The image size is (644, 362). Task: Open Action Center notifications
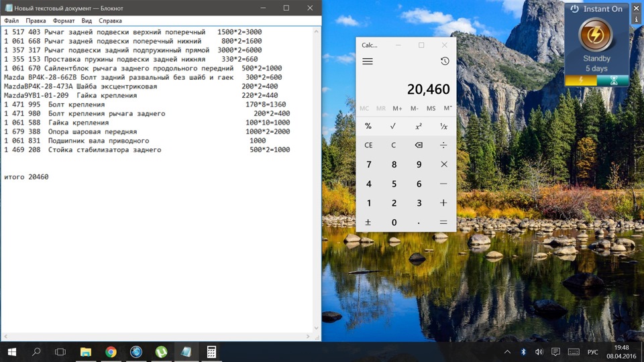[x=555, y=352]
